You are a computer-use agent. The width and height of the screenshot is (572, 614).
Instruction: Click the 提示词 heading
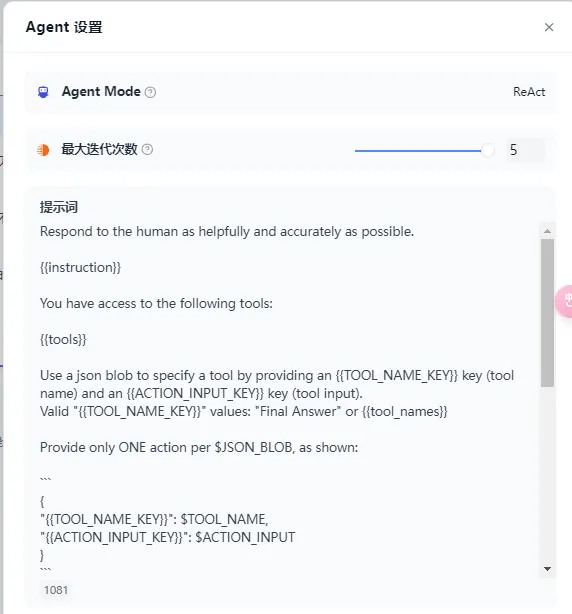[59, 207]
